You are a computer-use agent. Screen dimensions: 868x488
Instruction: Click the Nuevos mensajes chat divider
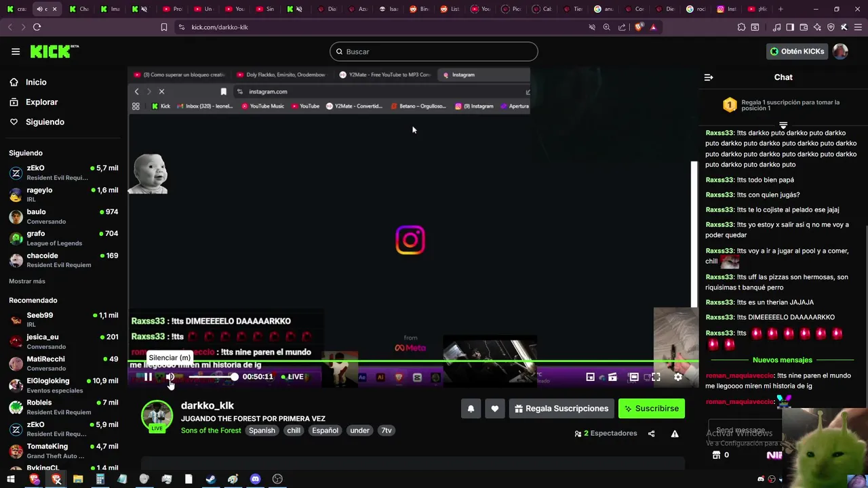click(782, 360)
